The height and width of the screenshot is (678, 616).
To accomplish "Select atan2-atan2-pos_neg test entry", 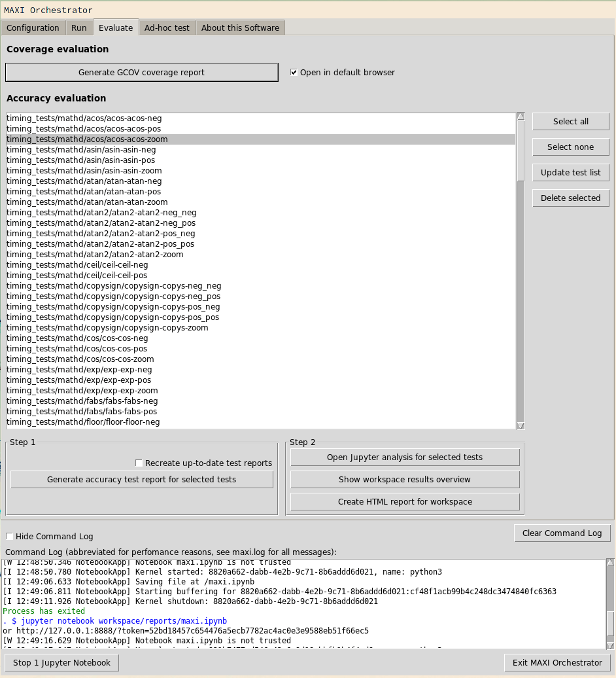I will click(261, 234).
